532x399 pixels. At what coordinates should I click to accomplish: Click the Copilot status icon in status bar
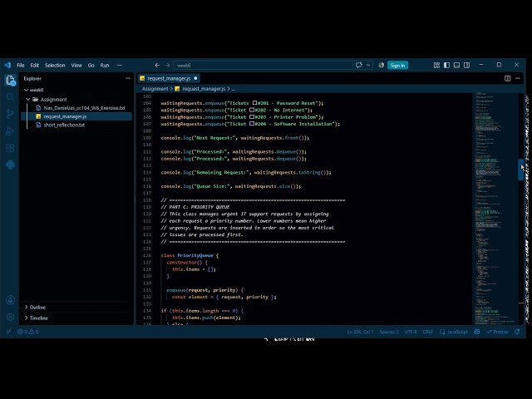(x=476, y=332)
